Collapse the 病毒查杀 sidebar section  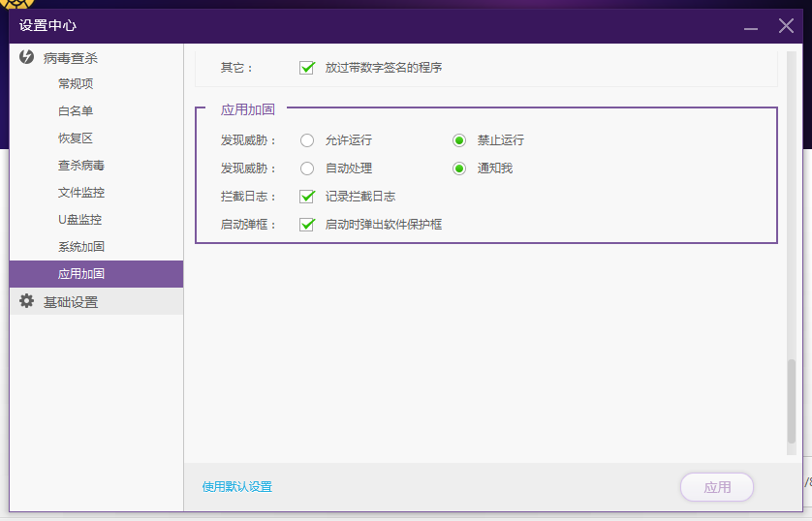tap(70, 58)
